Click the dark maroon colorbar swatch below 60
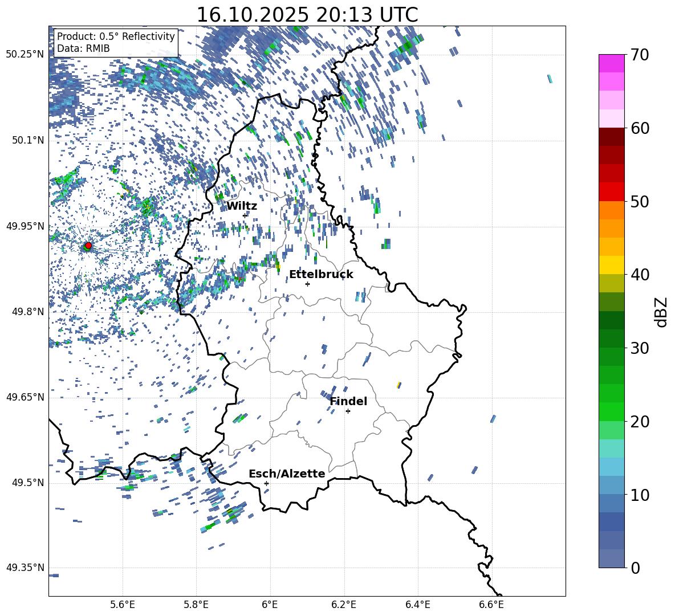Image resolution: width=675 pixels, height=616 pixels. [611, 137]
